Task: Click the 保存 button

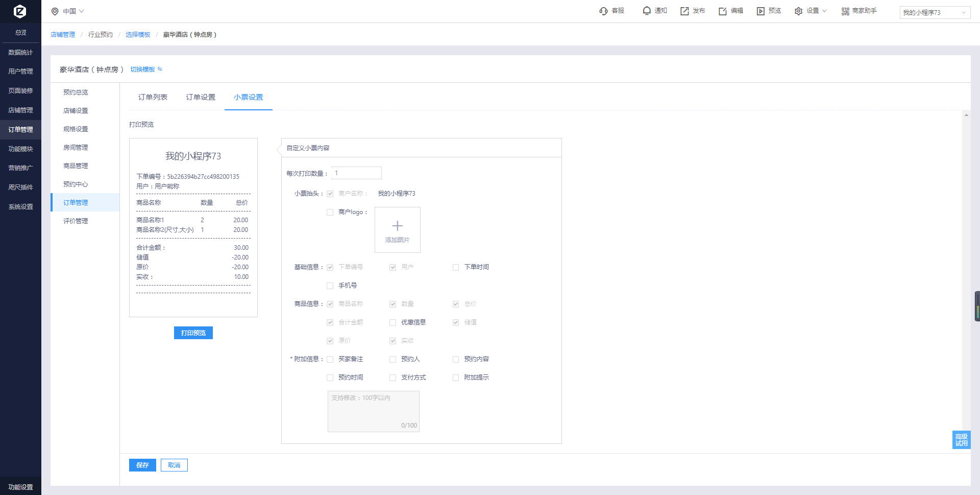Action: click(x=142, y=465)
